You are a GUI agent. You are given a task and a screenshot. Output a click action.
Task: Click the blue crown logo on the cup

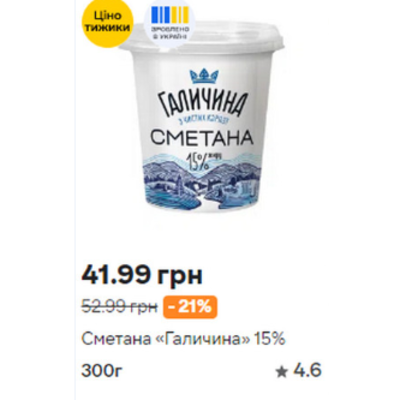204,77
